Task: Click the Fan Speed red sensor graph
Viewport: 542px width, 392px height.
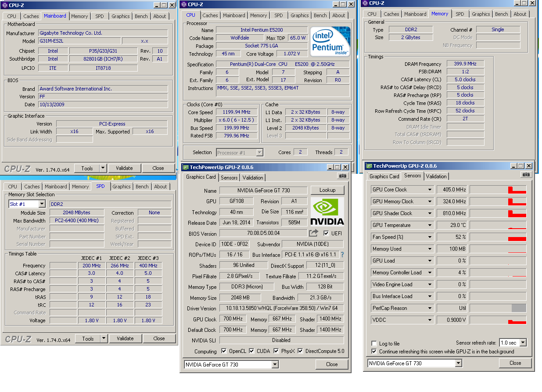Action: pyautogui.click(x=498, y=237)
